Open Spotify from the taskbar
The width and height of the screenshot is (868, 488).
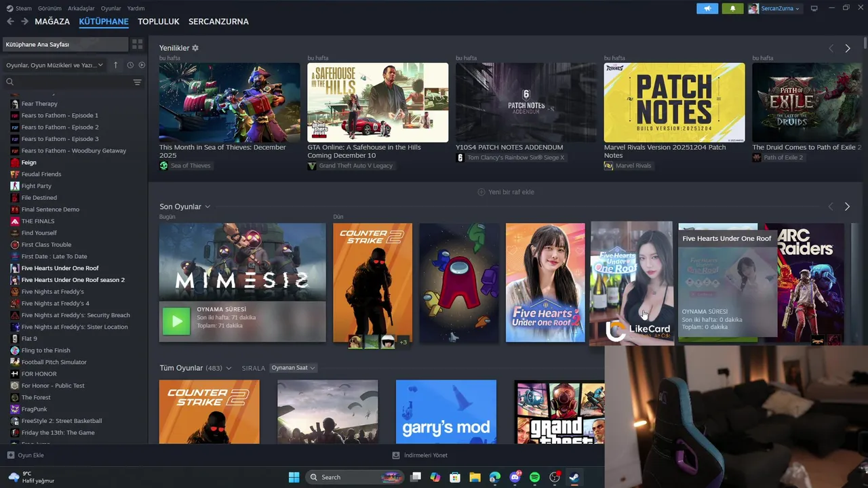(x=534, y=477)
